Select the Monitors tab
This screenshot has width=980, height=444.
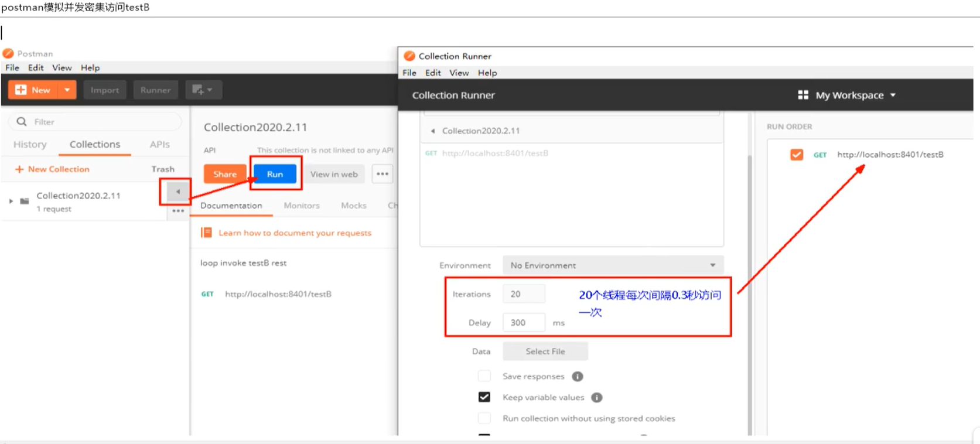pyautogui.click(x=302, y=206)
